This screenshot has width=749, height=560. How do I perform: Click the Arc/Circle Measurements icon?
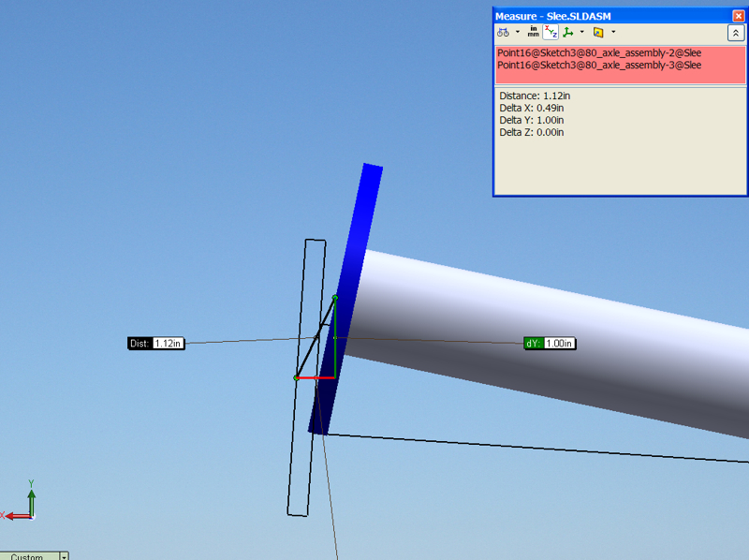coord(503,33)
